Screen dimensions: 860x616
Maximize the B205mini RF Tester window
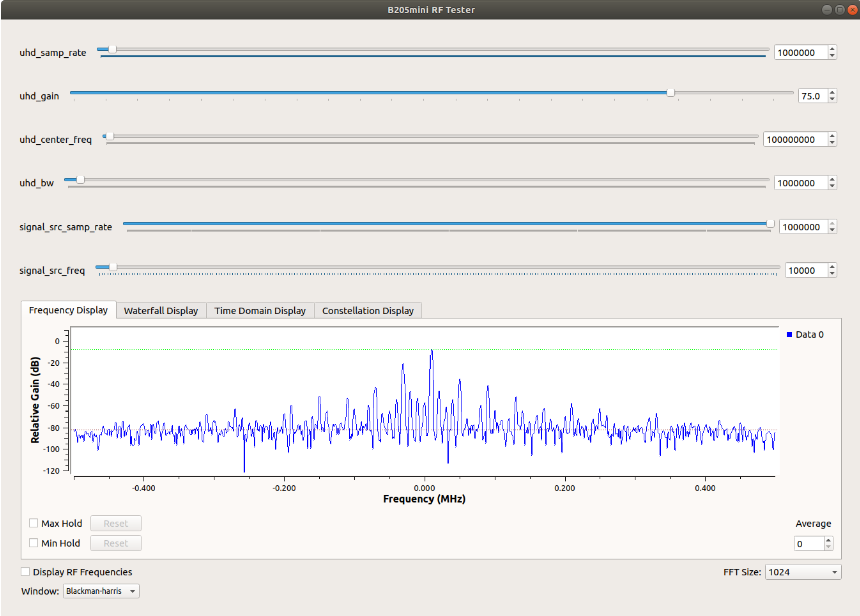coord(840,10)
